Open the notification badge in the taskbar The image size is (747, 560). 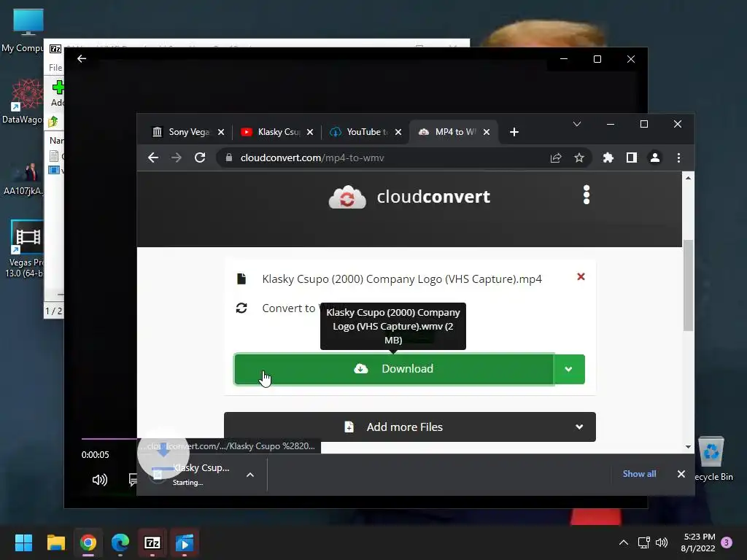tap(727, 542)
